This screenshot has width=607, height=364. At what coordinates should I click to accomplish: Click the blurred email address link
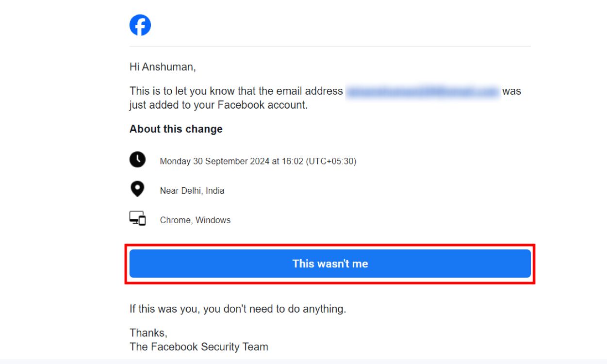pos(421,91)
